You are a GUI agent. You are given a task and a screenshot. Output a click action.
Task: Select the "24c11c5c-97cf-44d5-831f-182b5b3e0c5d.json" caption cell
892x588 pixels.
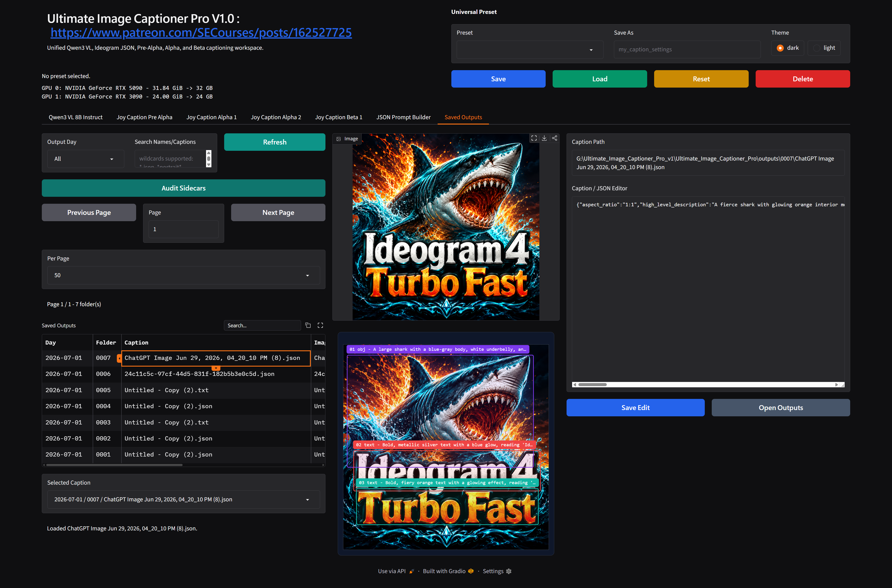(216, 374)
